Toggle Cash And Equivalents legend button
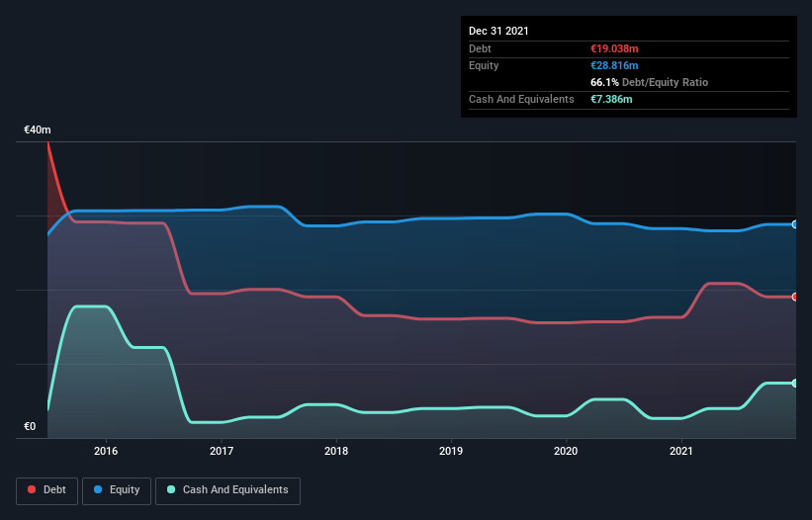Viewport: 812px width, 520px height. point(227,490)
